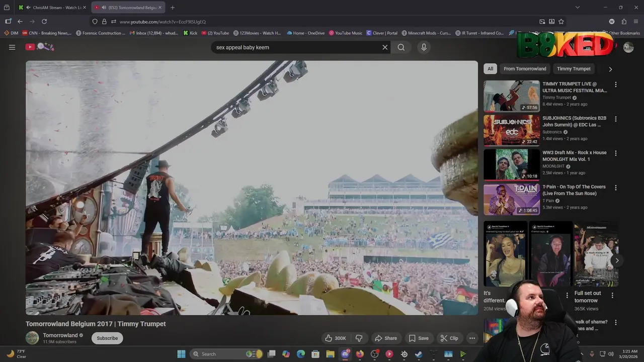644x362 pixels.
Task: Click the search field containing 'sex appeal baby keem'
Action: [296, 47]
